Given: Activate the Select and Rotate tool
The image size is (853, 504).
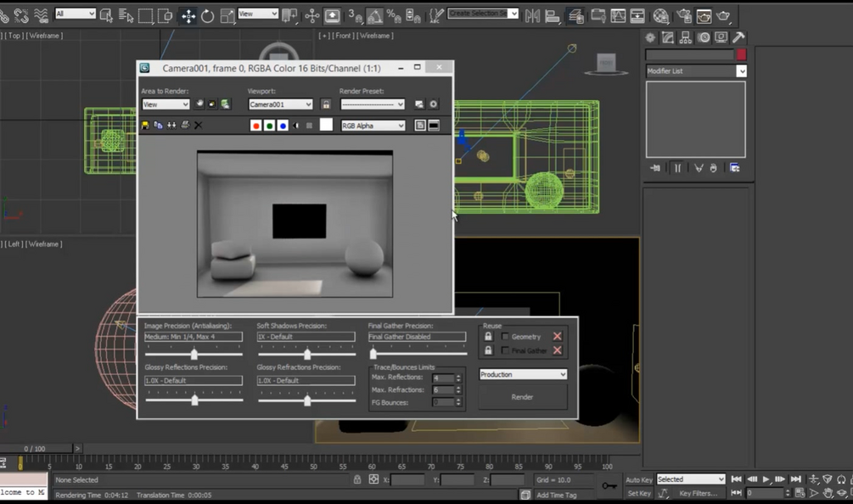Looking at the screenshot, I should [x=208, y=16].
